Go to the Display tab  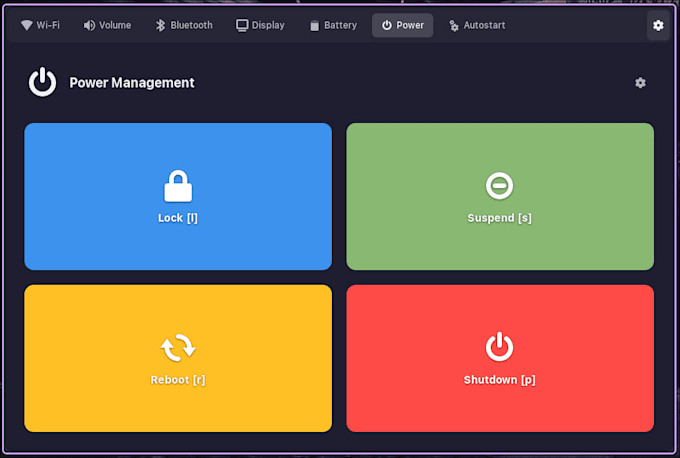(260, 25)
